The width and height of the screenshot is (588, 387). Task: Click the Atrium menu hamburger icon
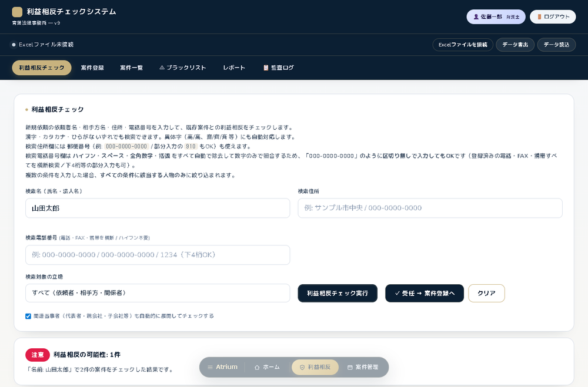tap(210, 367)
